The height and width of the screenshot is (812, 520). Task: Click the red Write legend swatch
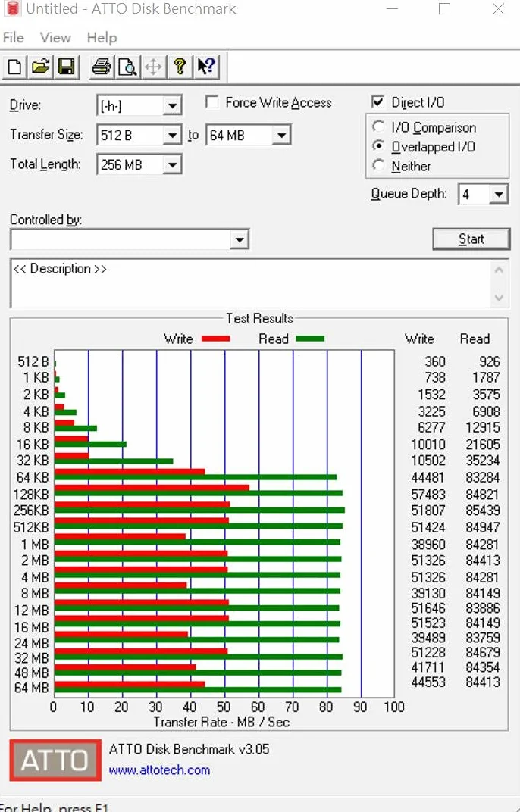pos(216,339)
